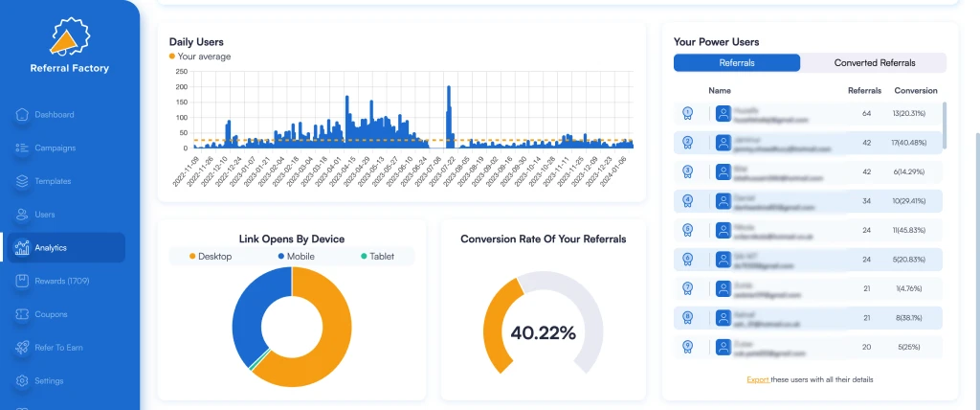Click avatar of user with 11(45.83%) conversion
Viewport: 980px width, 410px height.
click(724, 230)
